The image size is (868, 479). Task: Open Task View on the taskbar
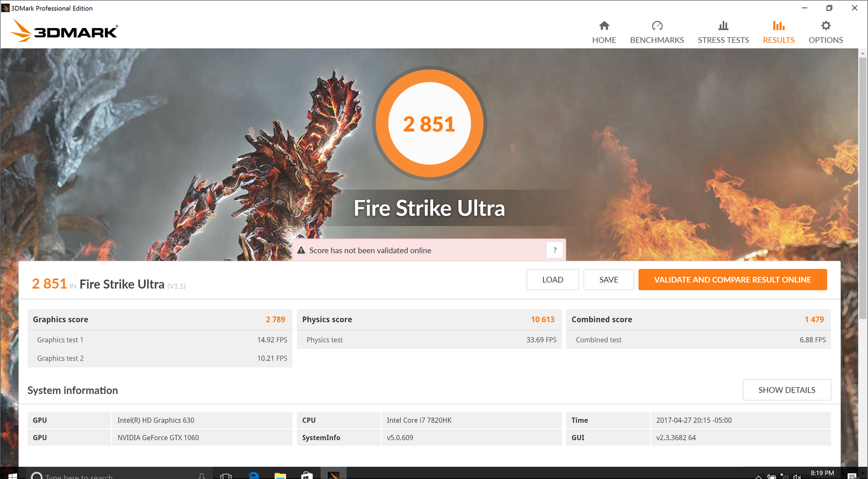(x=226, y=475)
